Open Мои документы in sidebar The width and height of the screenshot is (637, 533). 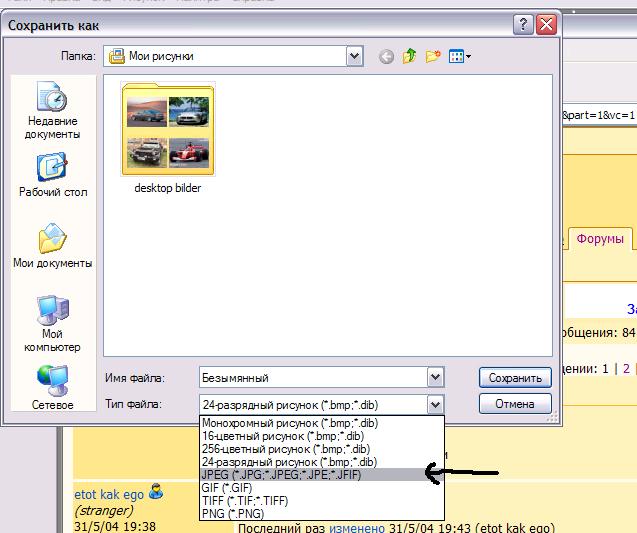52,246
